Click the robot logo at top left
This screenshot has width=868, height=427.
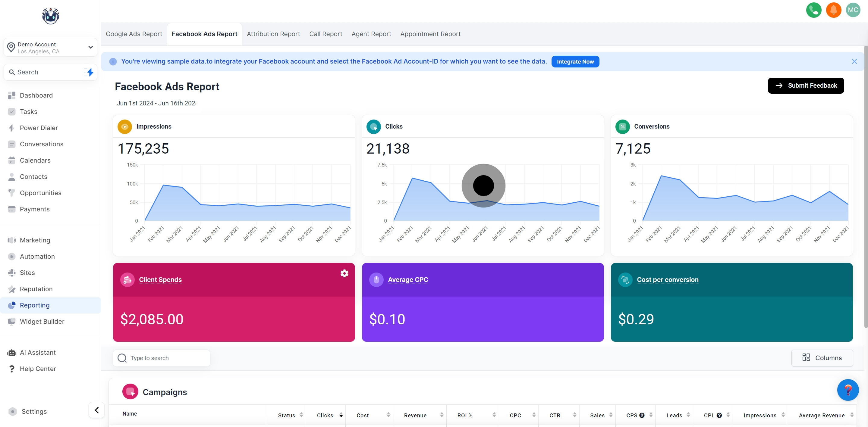pos(51,16)
